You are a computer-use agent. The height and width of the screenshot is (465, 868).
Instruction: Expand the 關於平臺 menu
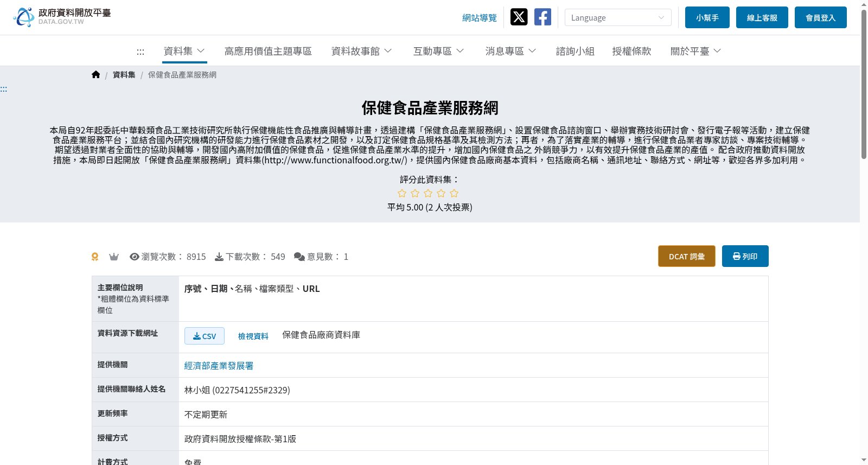tap(696, 51)
